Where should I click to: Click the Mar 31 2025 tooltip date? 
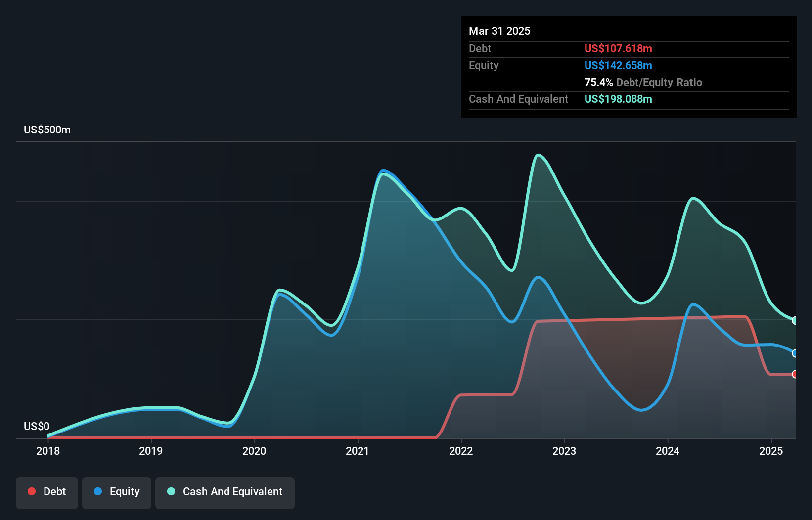click(499, 31)
